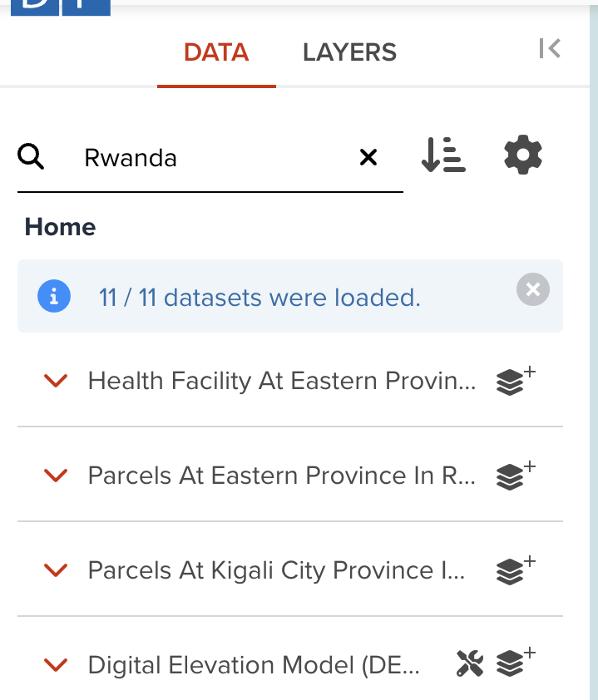The height and width of the screenshot is (700, 598).
Task: Expand the Health Facility dataset chevron
Action: [x=56, y=381]
